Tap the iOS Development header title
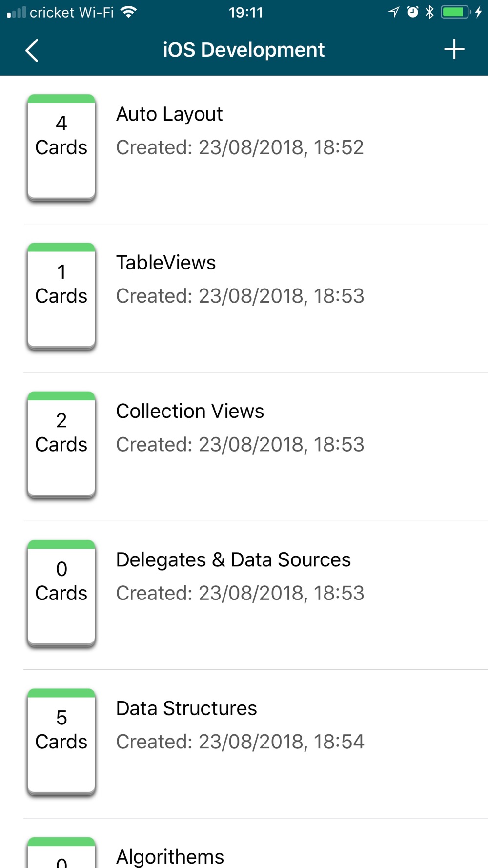The height and width of the screenshot is (868, 488). (x=244, y=50)
